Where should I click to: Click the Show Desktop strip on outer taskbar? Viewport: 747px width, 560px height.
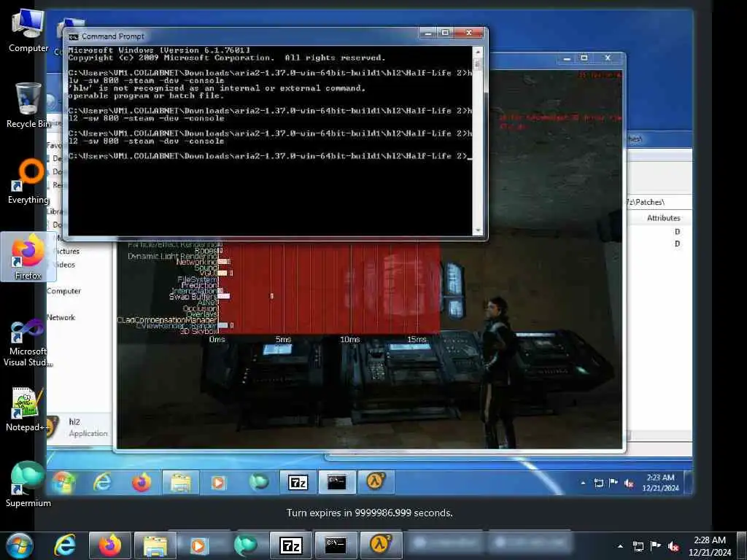click(742, 545)
